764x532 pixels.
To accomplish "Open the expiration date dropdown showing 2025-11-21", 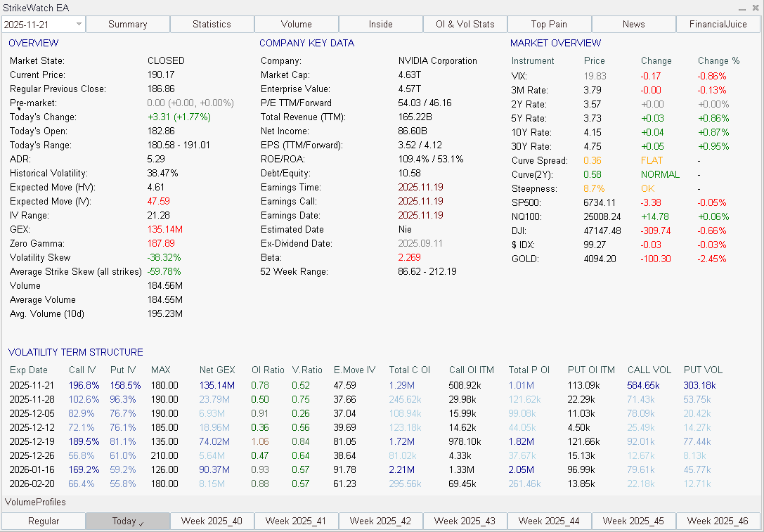I will pos(42,23).
